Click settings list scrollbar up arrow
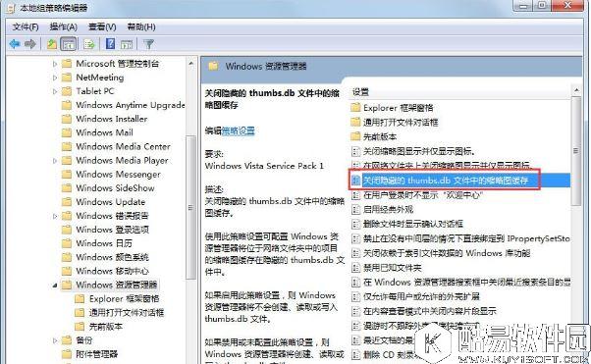 [576, 90]
